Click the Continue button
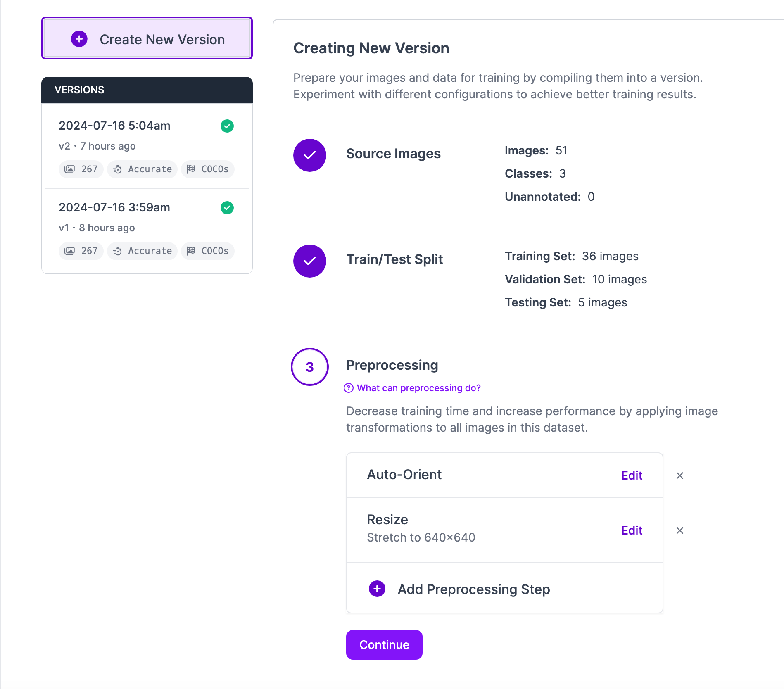 click(x=384, y=645)
